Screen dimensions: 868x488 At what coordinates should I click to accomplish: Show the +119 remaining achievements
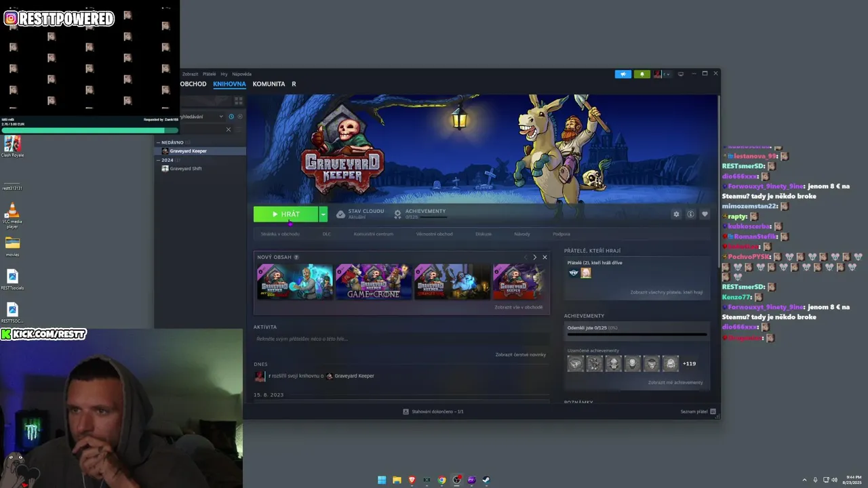689,364
